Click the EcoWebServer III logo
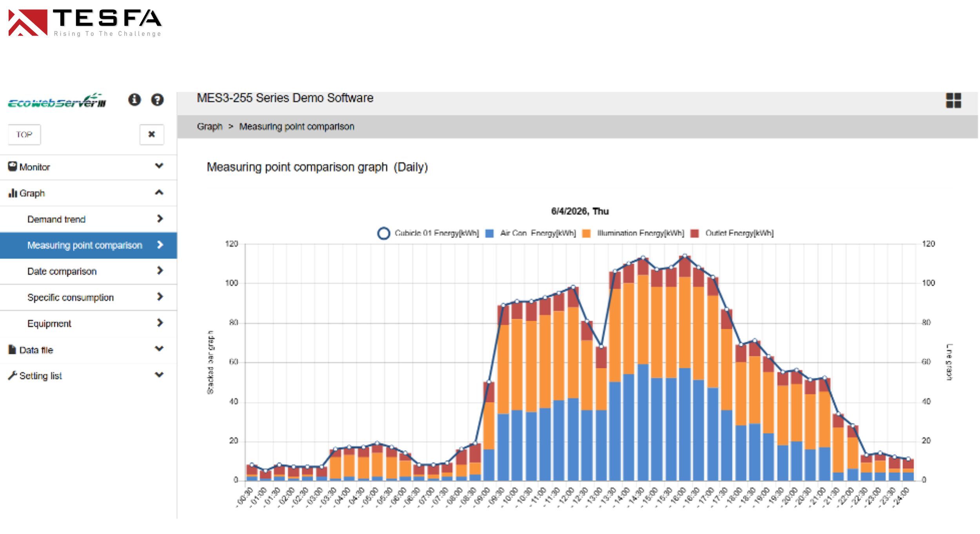Image resolution: width=980 pixels, height=534 pixels. tap(57, 100)
